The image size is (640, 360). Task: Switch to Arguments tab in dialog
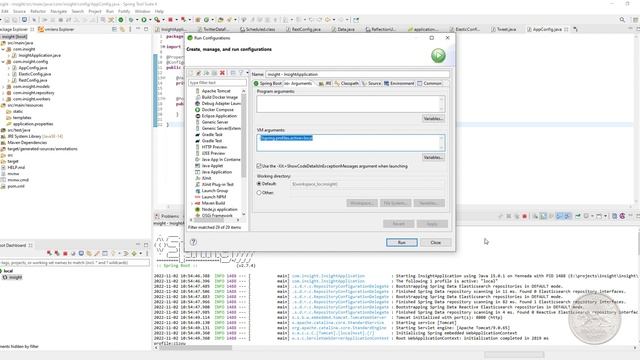[x=298, y=83]
